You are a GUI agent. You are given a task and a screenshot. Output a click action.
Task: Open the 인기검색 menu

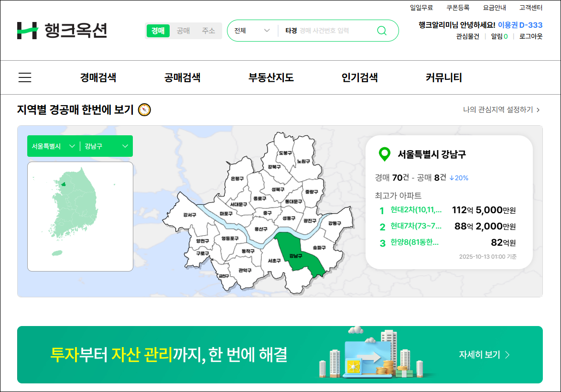tap(359, 77)
